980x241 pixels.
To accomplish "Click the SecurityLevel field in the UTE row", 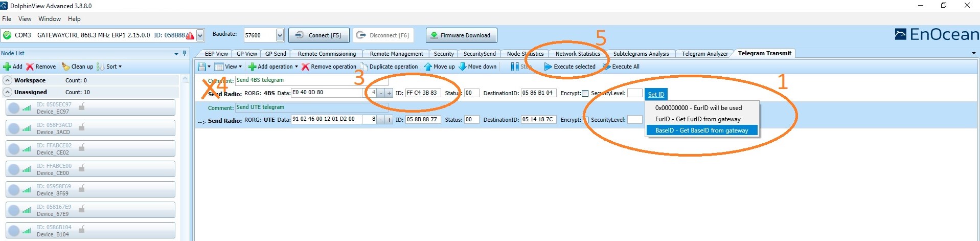I will (634, 120).
